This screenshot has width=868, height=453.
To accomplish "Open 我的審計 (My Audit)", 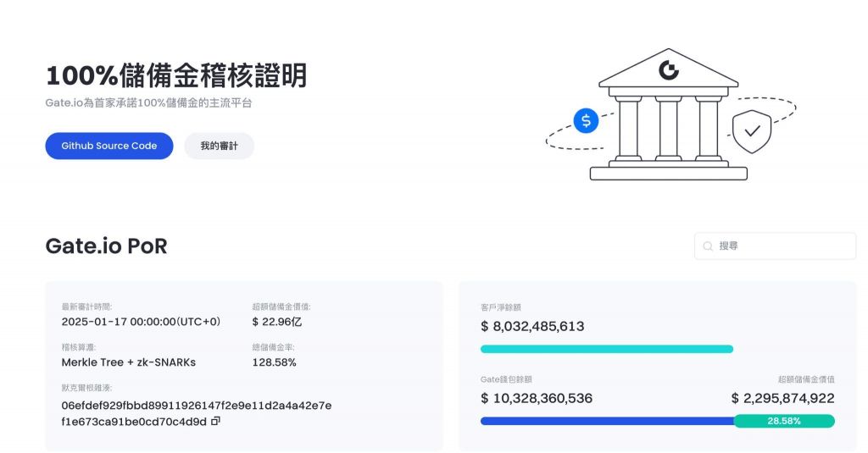I will click(x=219, y=146).
